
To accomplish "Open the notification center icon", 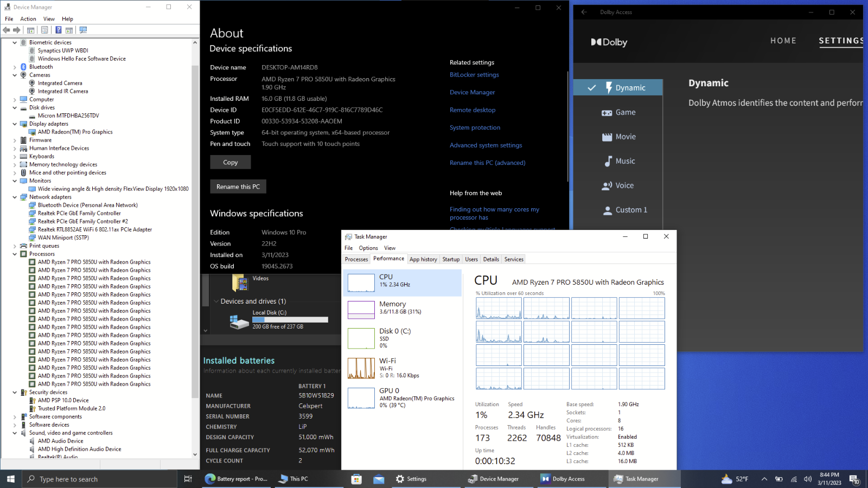I will [854, 479].
